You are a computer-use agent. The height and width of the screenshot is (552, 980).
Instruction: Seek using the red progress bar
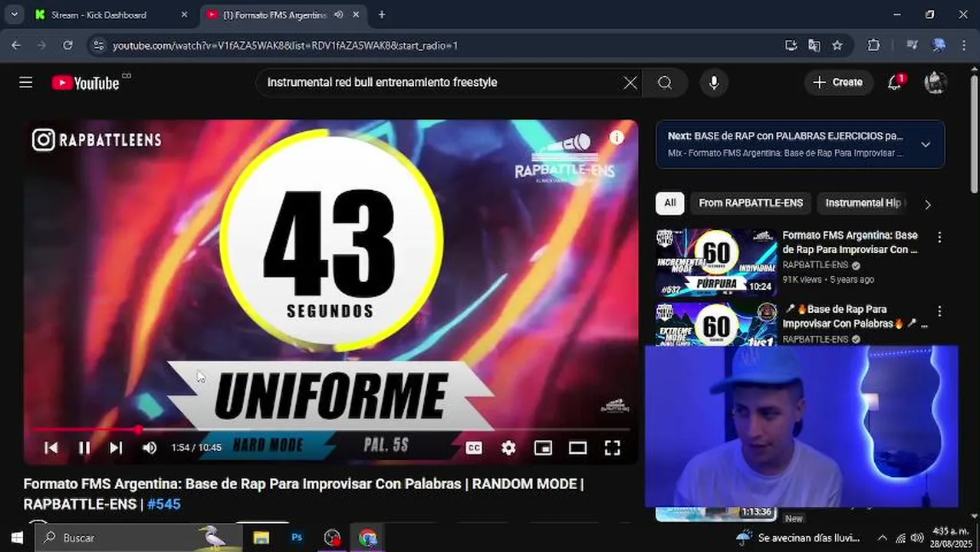tap(330, 429)
